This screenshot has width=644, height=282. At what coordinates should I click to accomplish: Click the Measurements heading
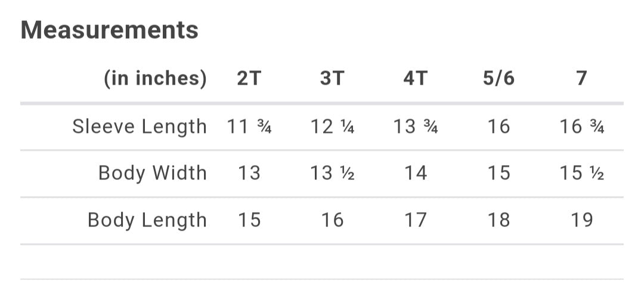(109, 30)
